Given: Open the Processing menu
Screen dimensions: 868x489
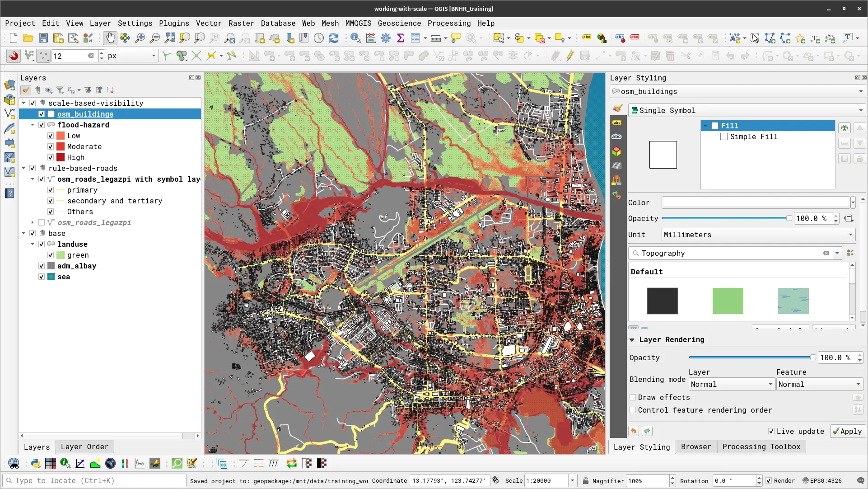Looking at the screenshot, I should pos(448,23).
